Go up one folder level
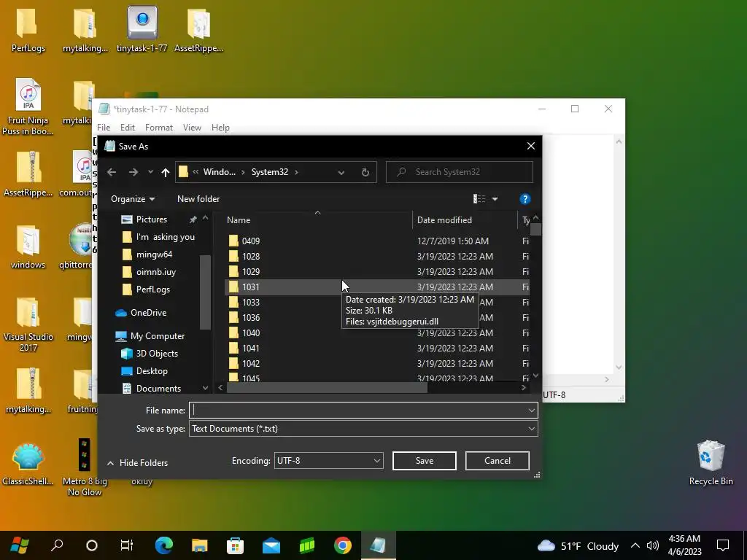 tap(166, 172)
